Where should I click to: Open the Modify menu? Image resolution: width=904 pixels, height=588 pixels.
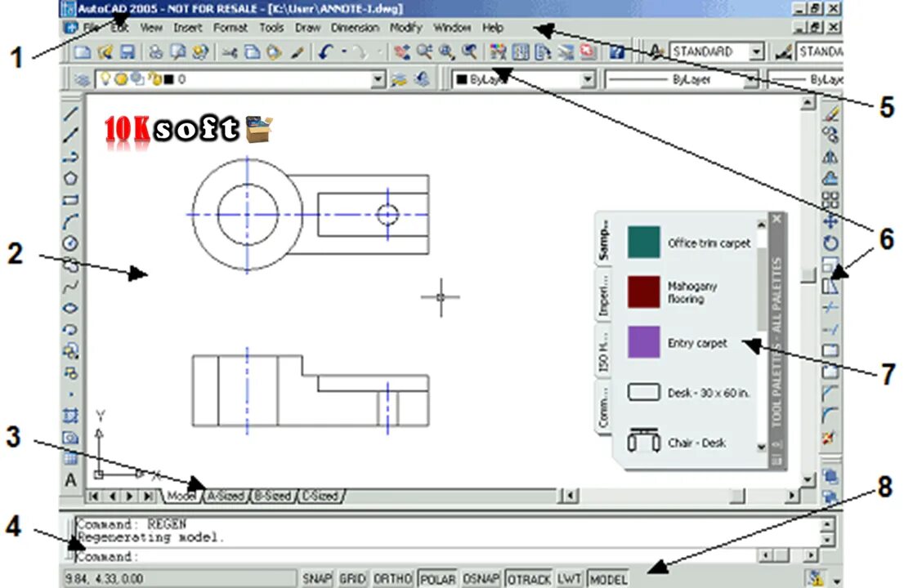406,28
